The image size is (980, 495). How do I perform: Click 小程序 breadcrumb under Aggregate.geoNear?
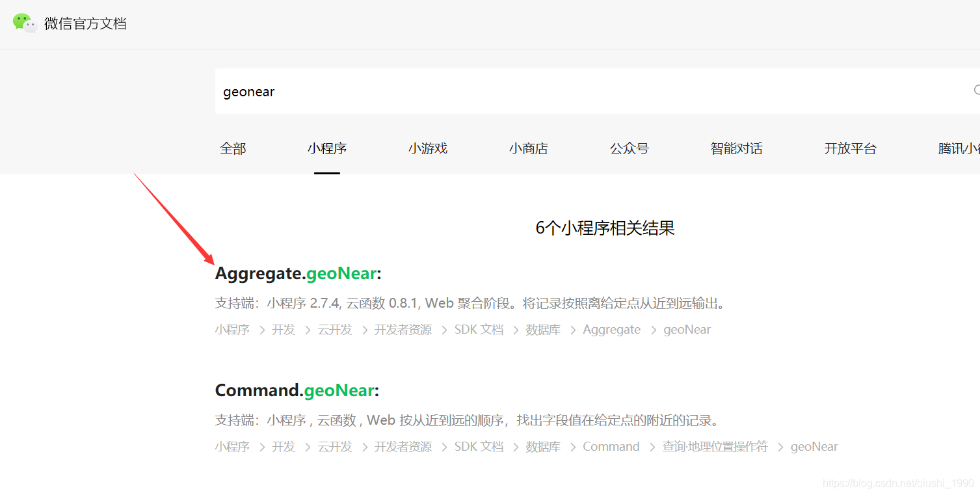click(232, 330)
